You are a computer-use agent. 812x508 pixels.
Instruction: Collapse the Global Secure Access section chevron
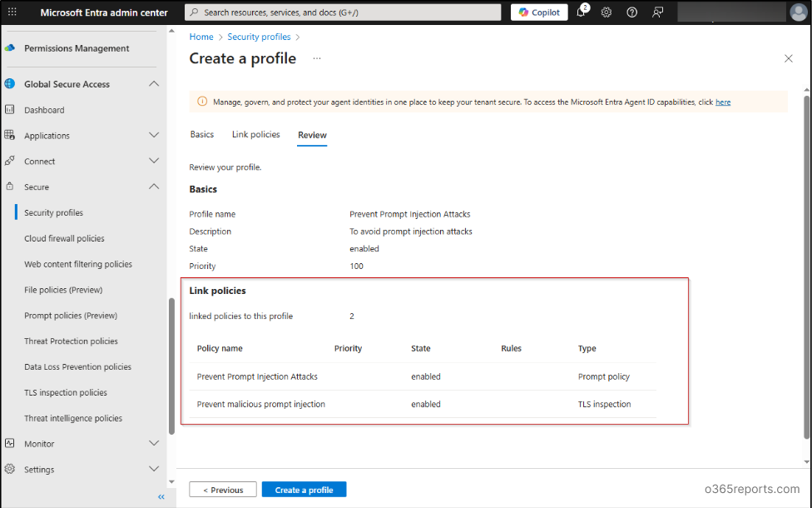click(x=154, y=83)
